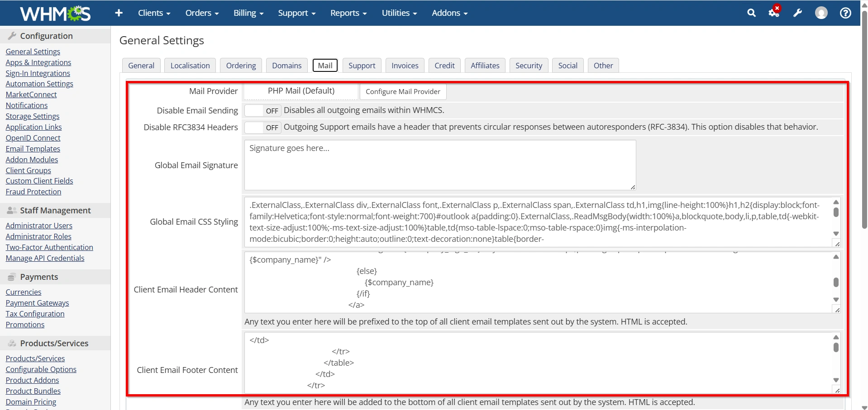Select the PHP Mail (Default) provider field
The image size is (868, 410).
(301, 91)
